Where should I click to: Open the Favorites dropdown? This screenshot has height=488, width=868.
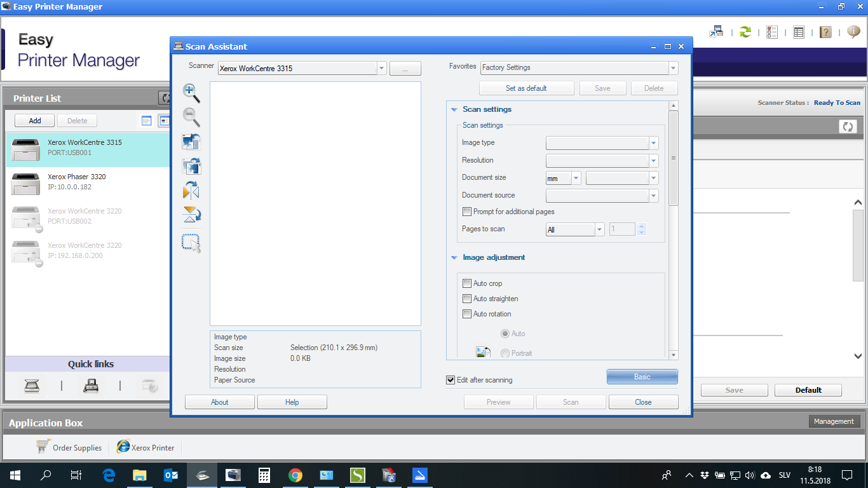673,67
